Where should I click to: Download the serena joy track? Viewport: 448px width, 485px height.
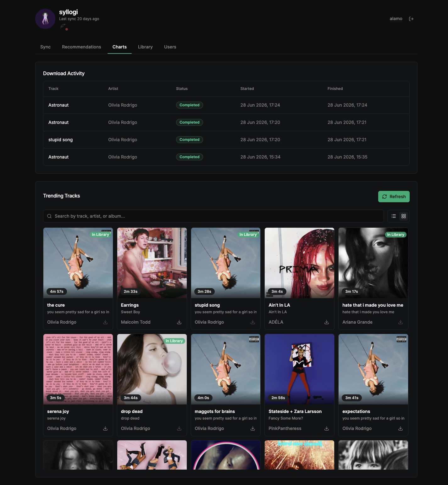[105, 428]
